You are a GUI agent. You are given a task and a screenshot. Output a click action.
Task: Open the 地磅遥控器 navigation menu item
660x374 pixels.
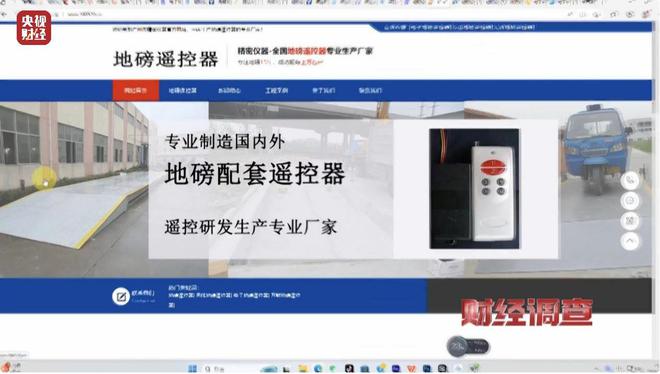[x=183, y=90]
